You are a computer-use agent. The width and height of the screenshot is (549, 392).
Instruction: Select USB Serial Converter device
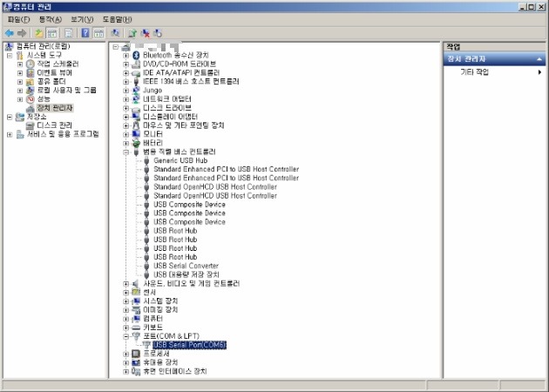click(x=186, y=266)
